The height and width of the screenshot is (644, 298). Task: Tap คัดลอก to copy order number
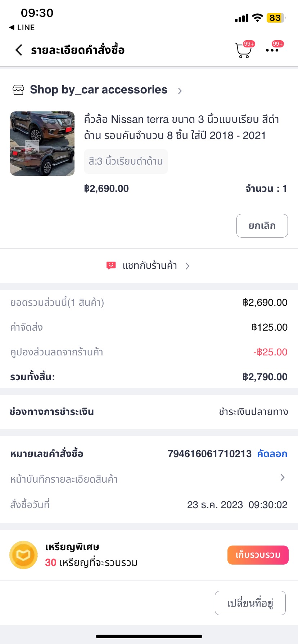point(272,454)
